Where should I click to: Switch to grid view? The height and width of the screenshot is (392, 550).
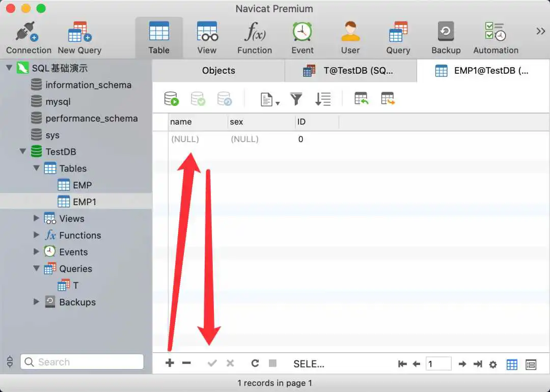512,364
